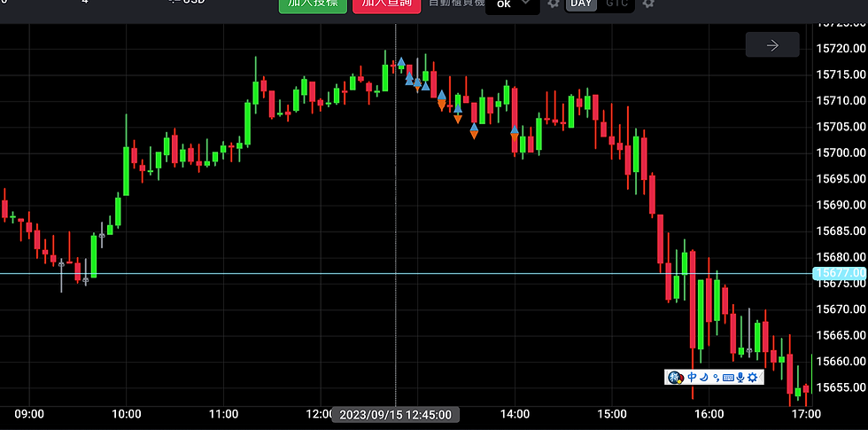The height and width of the screenshot is (430, 868).
Task: Click the 11:00 label on the time axis
Action: point(223,414)
